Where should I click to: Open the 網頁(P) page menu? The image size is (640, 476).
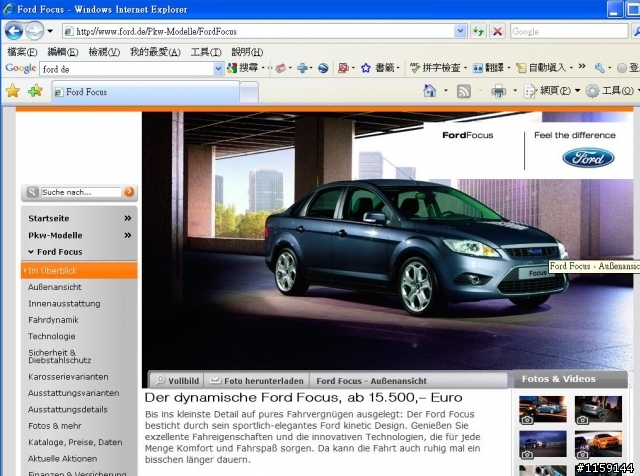pyautogui.click(x=552, y=91)
